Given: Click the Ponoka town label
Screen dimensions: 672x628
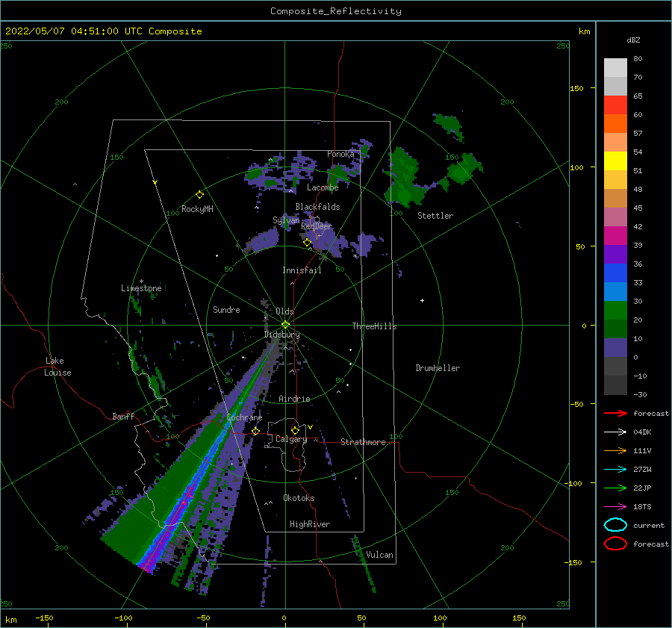Looking at the screenshot, I should click(x=340, y=154).
